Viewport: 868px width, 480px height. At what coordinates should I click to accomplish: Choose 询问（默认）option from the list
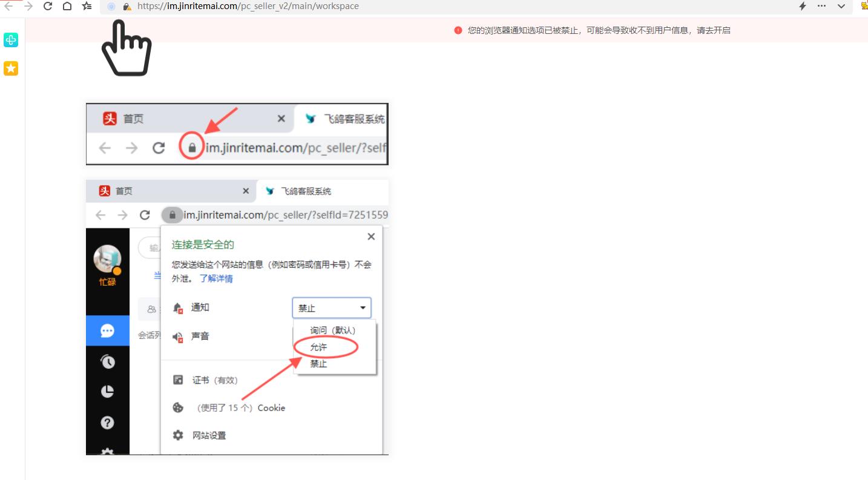coord(332,330)
